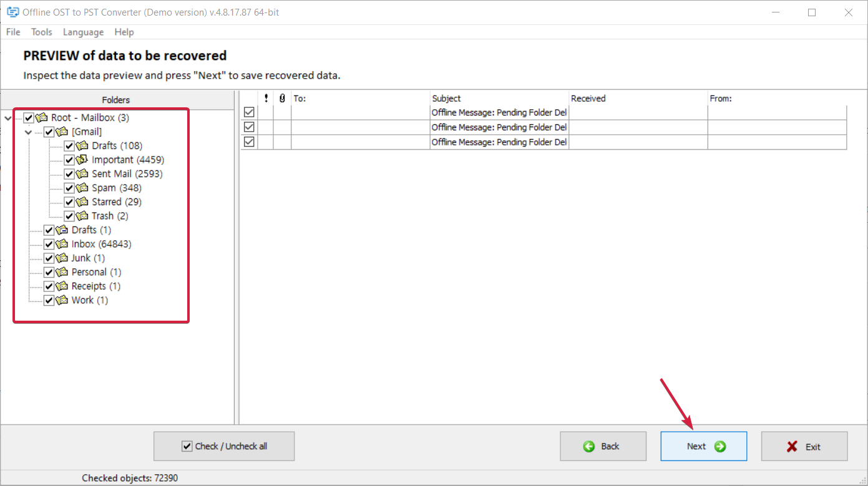Click the Drafts (1) folder icon

(62, 230)
